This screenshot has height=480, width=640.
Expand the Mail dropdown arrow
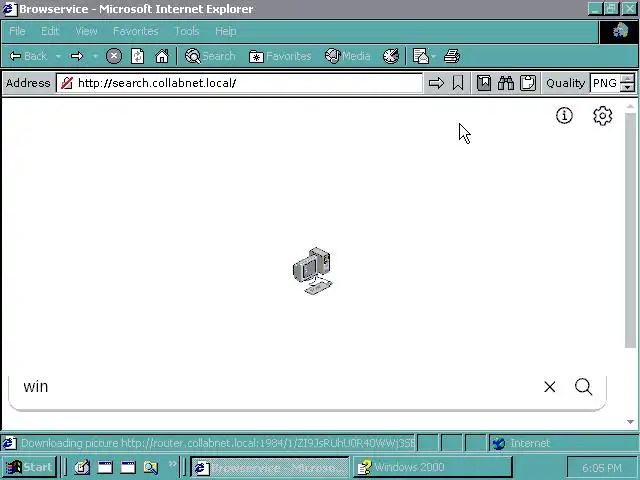[x=433, y=56]
